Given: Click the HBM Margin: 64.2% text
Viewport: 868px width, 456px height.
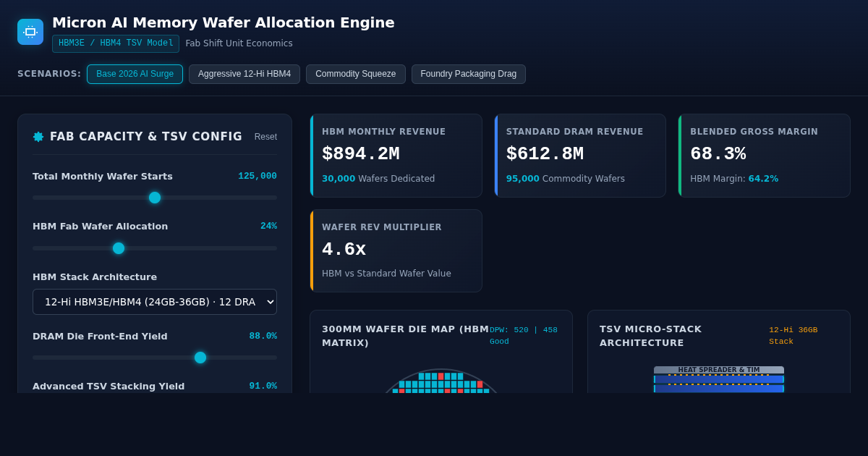Looking at the screenshot, I should coord(734,179).
